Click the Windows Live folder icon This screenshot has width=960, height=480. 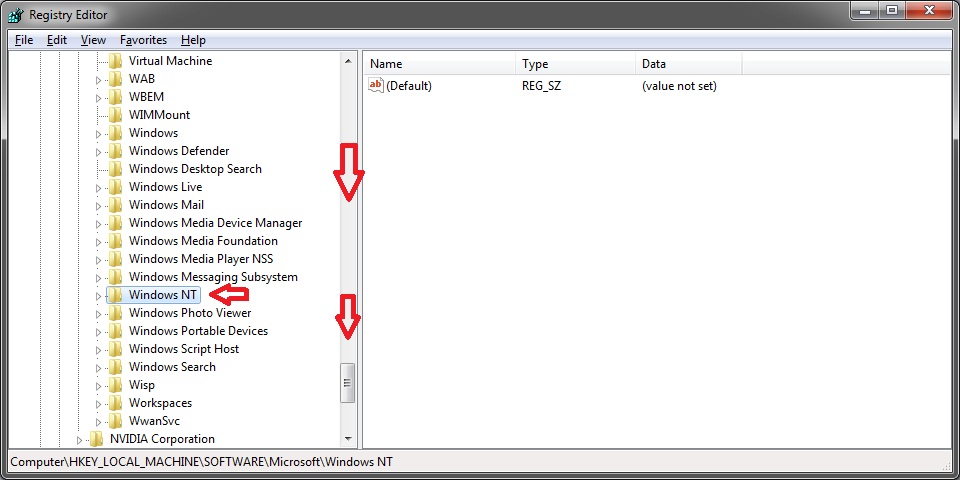115,187
